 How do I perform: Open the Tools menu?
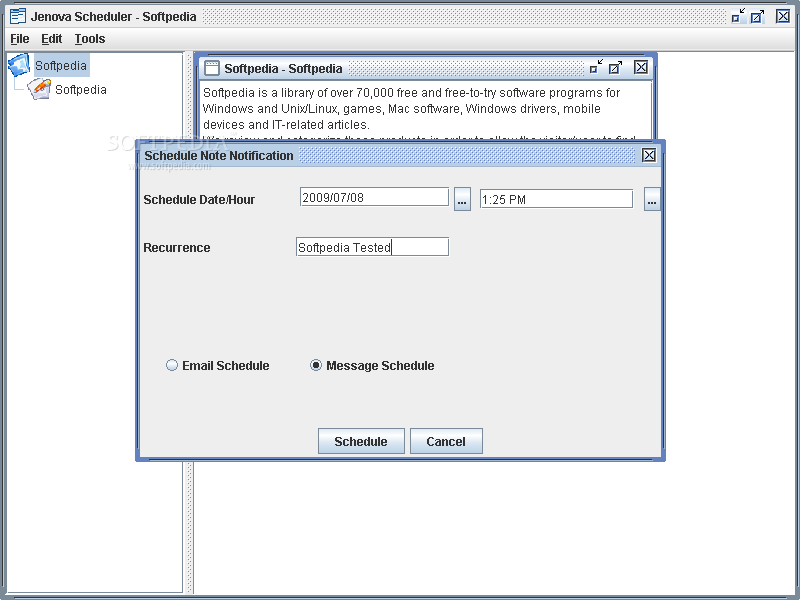(x=90, y=39)
